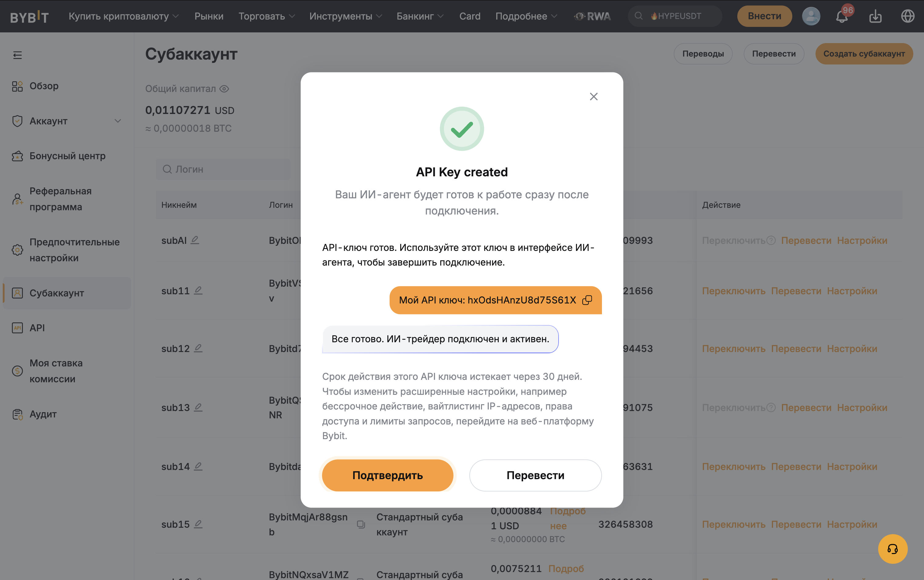Toggle Общий капитал visibility eye
Image resolution: width=924 pixels, height=580 pixels.
[224, 89]
